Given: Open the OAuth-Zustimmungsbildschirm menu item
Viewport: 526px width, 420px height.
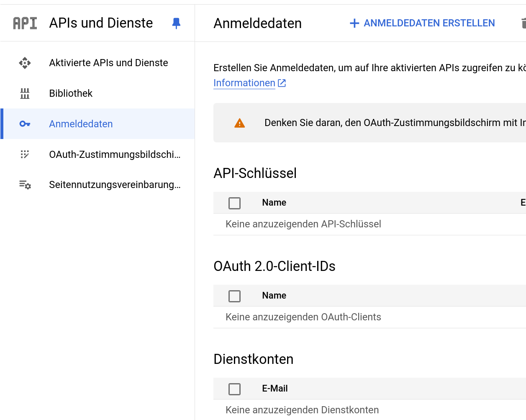Looking at the screenshot, I should pyautogui.click(x=115, y=155).
